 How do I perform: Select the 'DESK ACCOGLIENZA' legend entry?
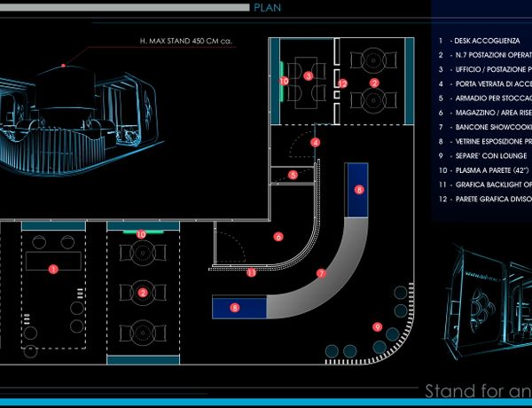pyautogui.click(x=484, y=42)
